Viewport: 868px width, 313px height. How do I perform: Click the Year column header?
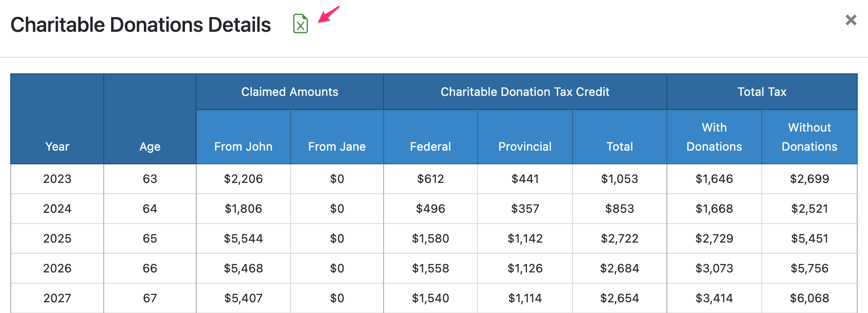[x=57, y=146]
